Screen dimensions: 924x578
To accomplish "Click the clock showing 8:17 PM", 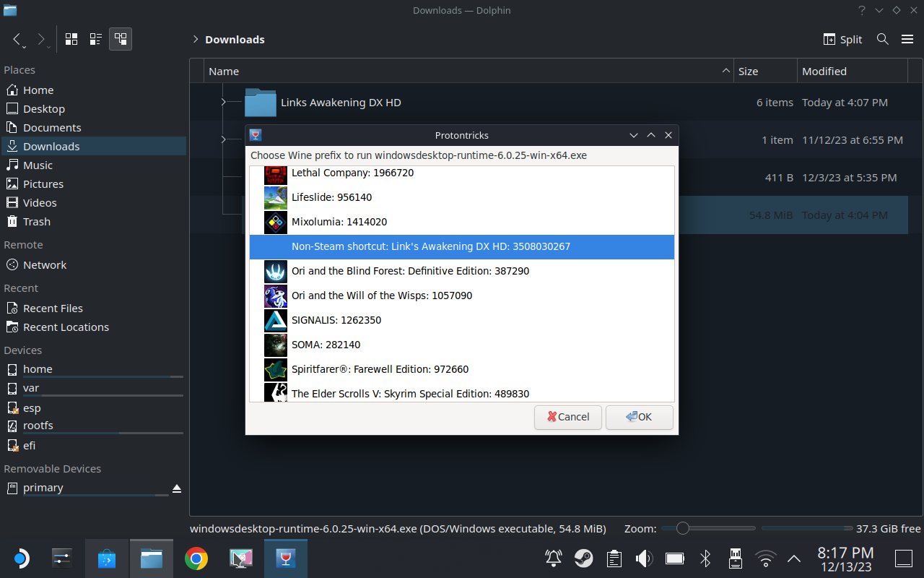I will [845, 553].
